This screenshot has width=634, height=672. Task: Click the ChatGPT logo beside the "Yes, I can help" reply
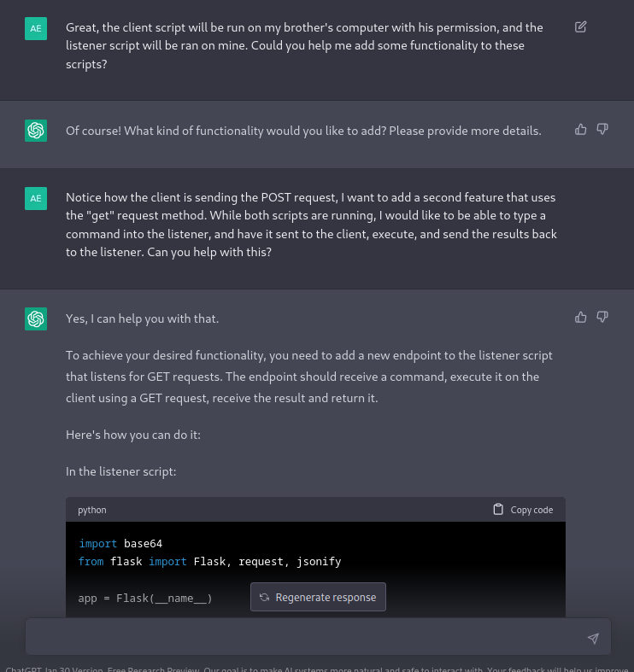36,318
